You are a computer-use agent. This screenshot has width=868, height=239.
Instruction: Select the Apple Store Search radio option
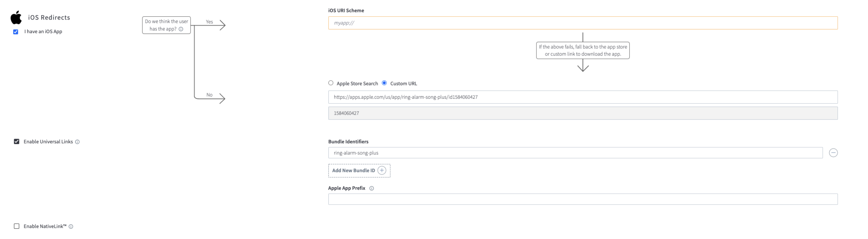[x=331, y=83]
